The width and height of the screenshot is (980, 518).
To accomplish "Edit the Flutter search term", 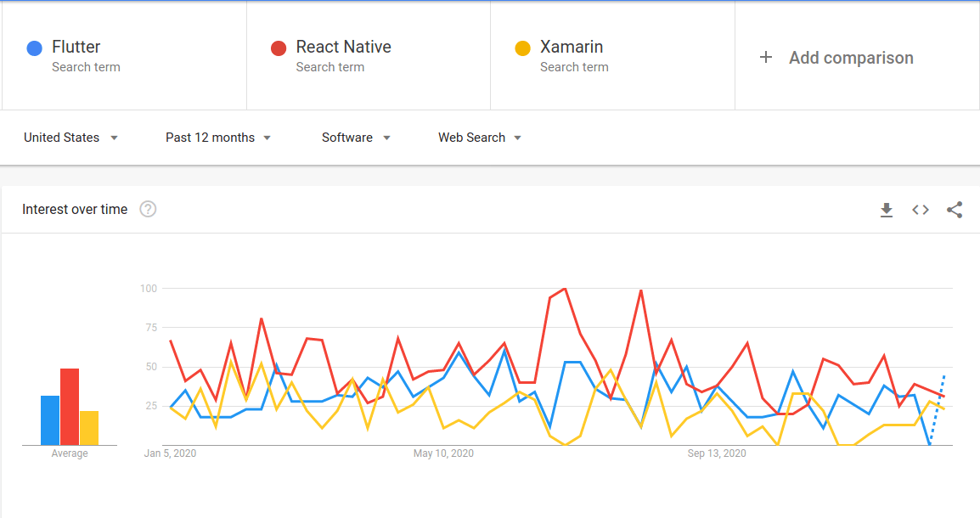I will coord(76,48).
